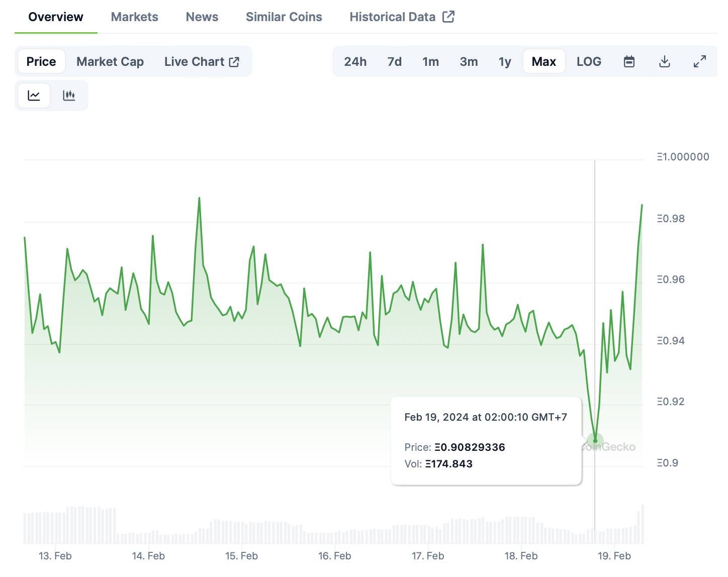Viewport: 728px width, 577px height.
Task: Click the 17. Feb axis date
Action: point(428,556)
